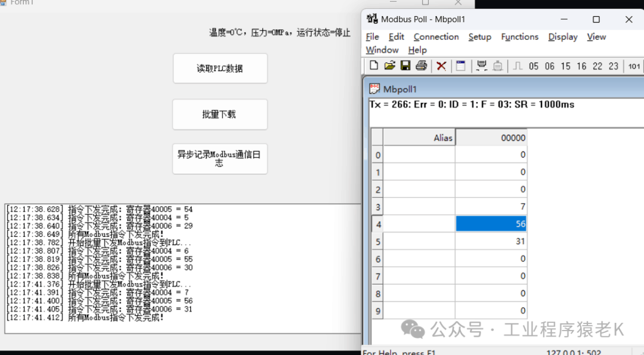
Task: Select the register 5 cell with value 31
Action: pos(491,242)
